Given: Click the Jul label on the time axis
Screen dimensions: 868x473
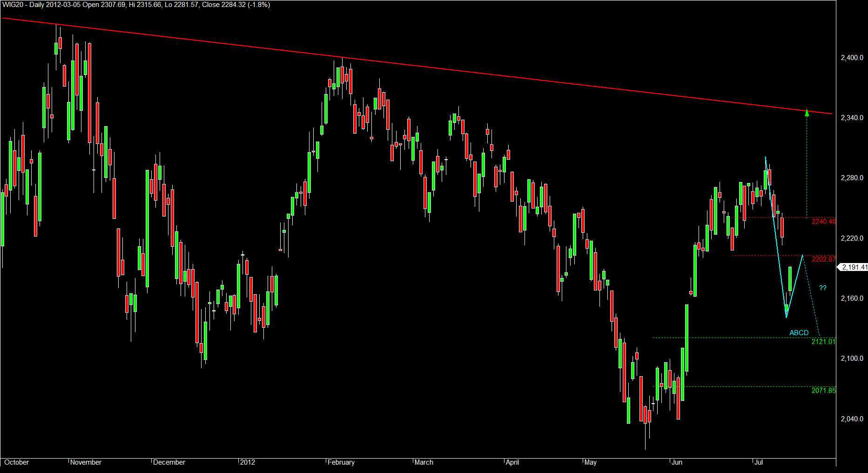Looking at the screenshot, I should point(759,462).
